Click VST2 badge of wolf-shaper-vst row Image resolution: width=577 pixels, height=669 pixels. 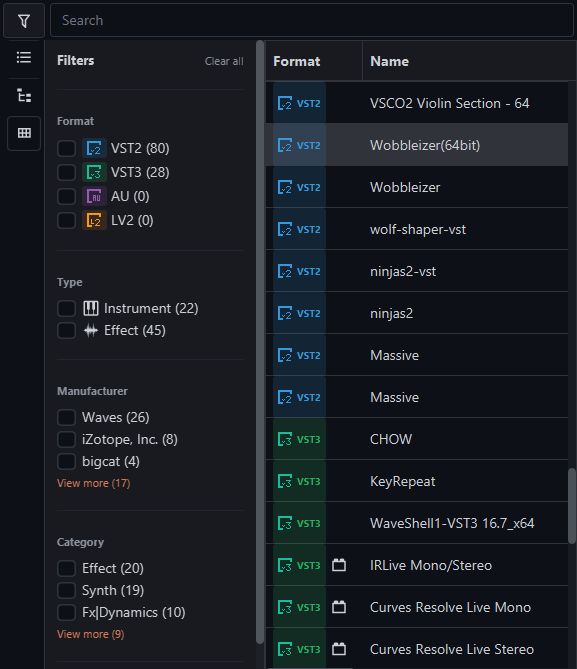299,229
